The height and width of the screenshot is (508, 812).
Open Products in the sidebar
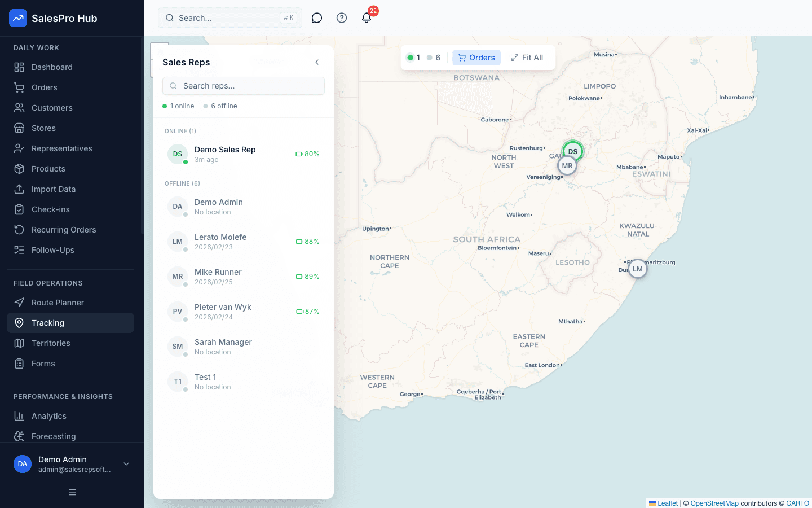pos(70,169)
